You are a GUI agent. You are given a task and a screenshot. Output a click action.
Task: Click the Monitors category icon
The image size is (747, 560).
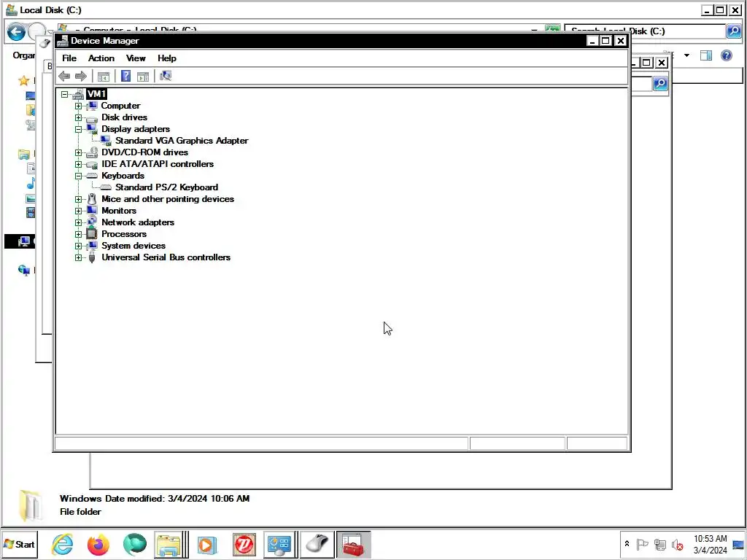click(91, 211)
